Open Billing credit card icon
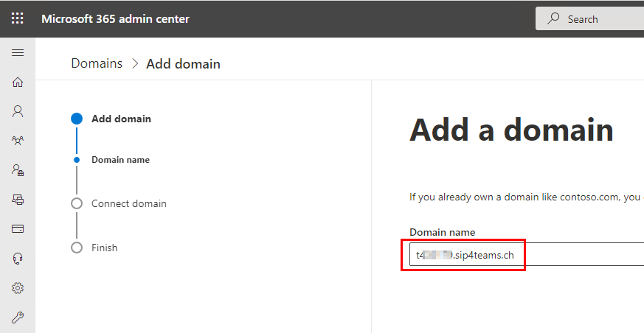 [18, 229]
